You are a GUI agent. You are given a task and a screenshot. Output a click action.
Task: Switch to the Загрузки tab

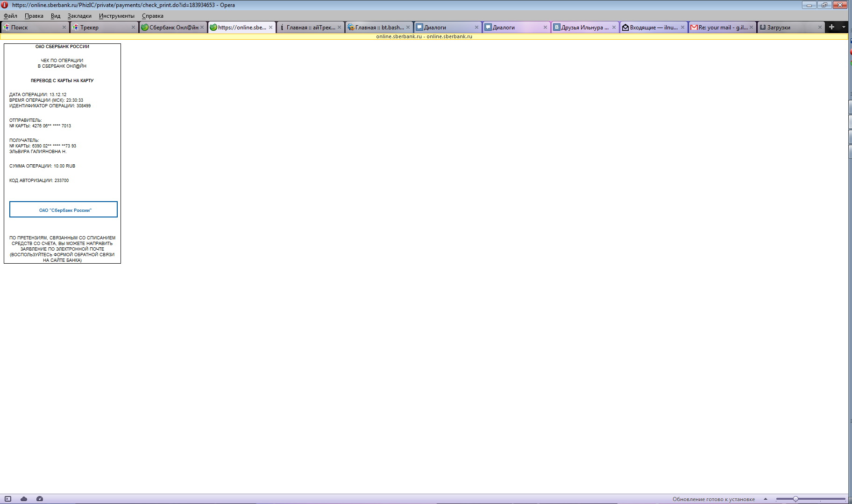pyautogui.click(x=791, y=28)
